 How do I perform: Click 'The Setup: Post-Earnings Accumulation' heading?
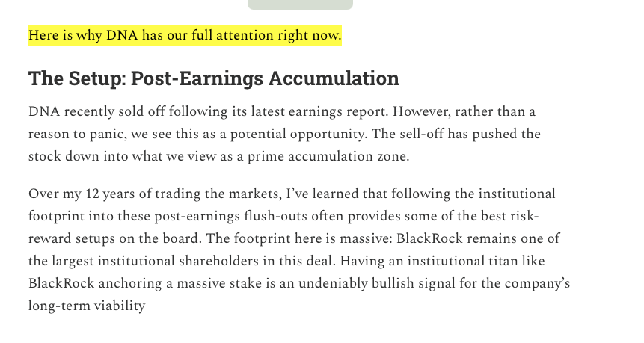click(214, 78)
